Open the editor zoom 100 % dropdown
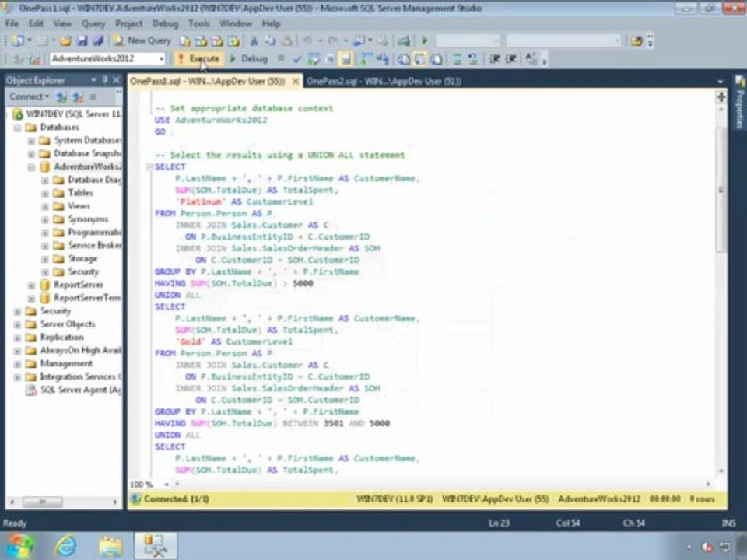Screen dimensions: 747x560 click(x=167, y=485)
